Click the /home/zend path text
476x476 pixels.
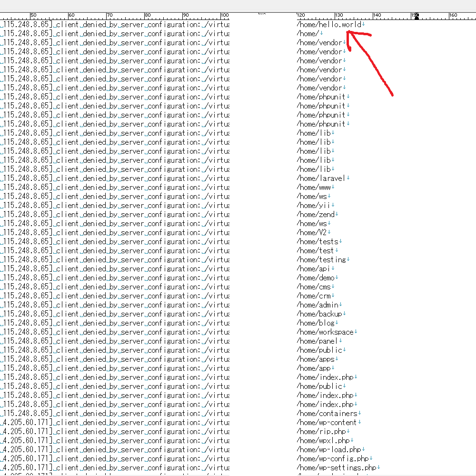coord(316,215)
